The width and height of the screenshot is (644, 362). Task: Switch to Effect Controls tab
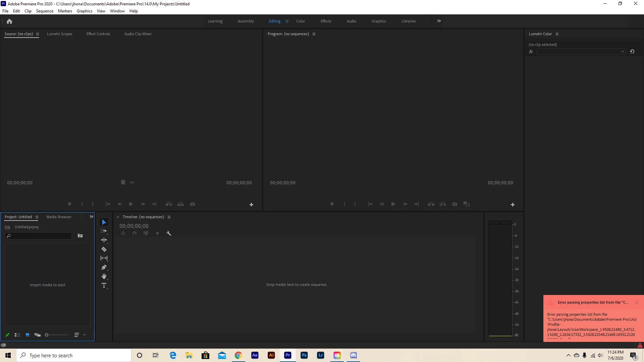[98, 34]
